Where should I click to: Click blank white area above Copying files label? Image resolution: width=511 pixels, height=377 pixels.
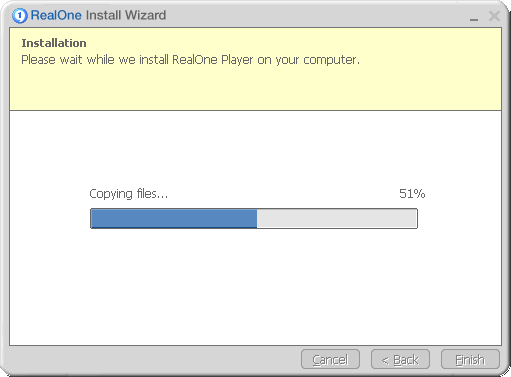pyautogui.click(x=255, y=148)
